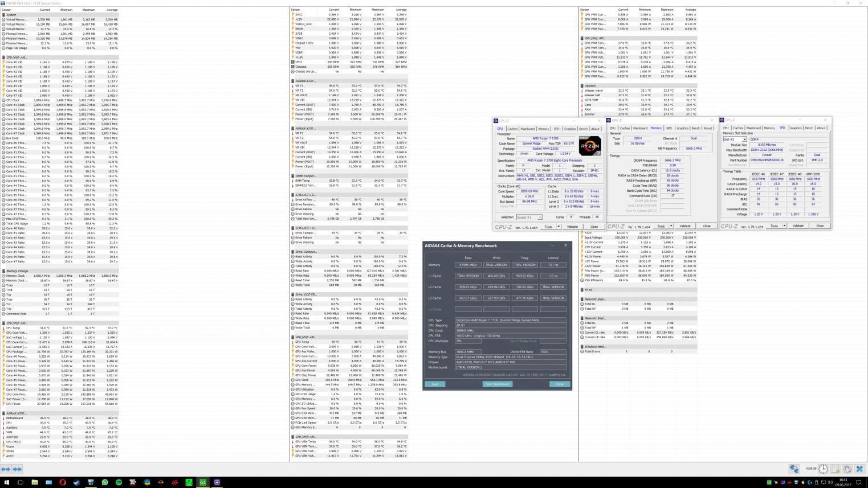Click Tools button in CPU-Z CPU window
Image resolution: width=868 pixels, height=488 pixels.
click(x=548, y=227)
